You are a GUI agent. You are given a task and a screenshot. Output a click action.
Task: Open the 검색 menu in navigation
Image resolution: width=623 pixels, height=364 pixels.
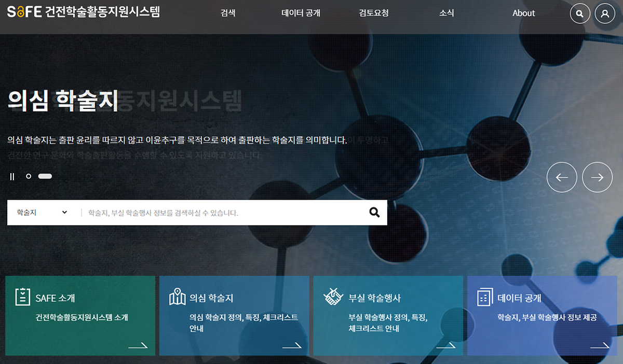pos(228,13)
